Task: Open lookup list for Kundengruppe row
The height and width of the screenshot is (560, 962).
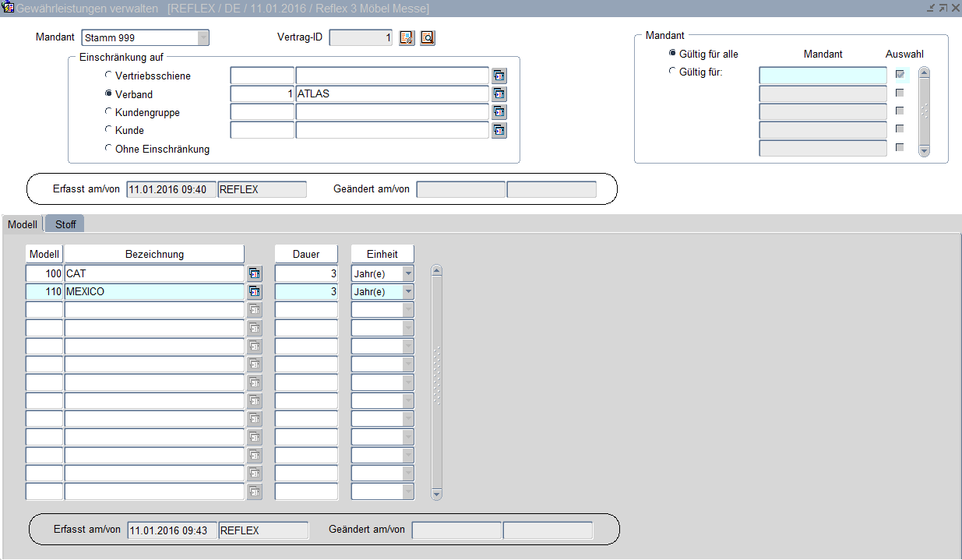Action: [x=499, y=112]
